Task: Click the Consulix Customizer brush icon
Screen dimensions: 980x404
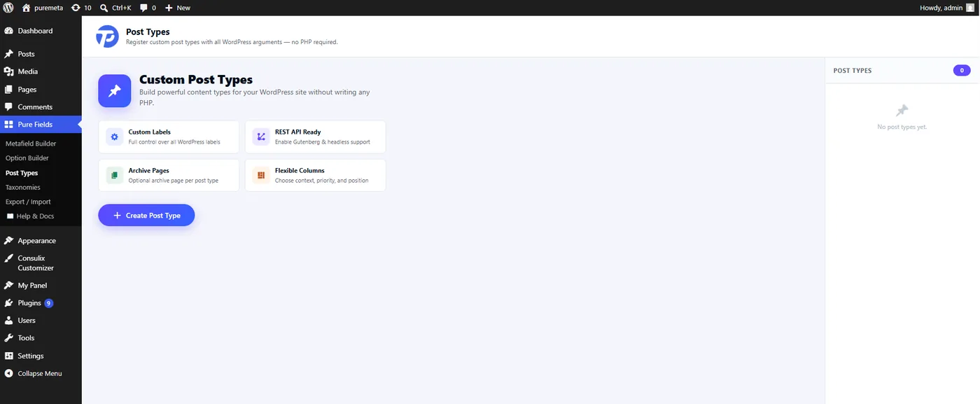Action: point(8,258)
